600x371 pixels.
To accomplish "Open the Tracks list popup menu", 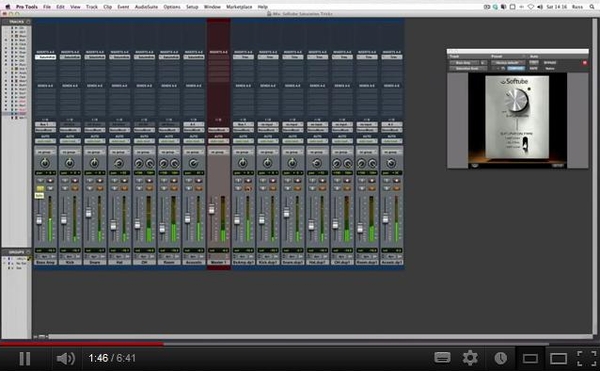I will click(x=28, y=22).
